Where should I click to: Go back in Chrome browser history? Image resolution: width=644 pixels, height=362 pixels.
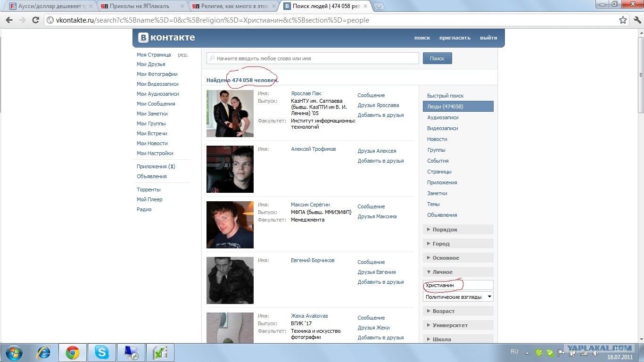9,20
